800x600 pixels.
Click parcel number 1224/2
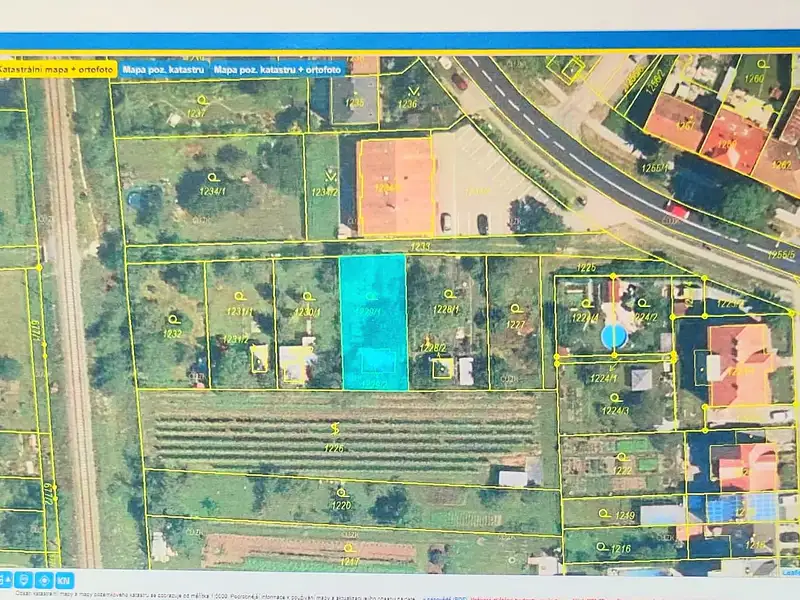click(x=644, y=317)
